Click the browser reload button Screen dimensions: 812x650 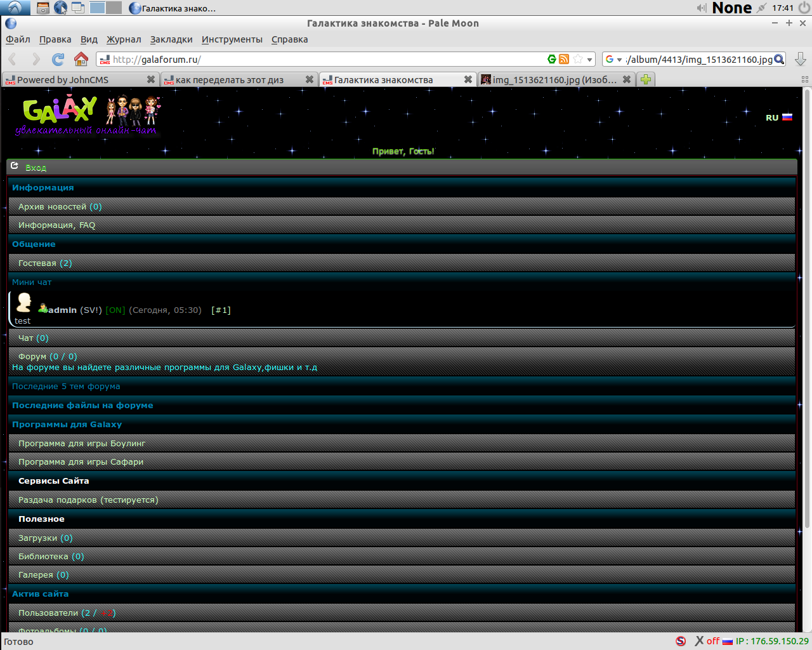[x=58, y=60]
